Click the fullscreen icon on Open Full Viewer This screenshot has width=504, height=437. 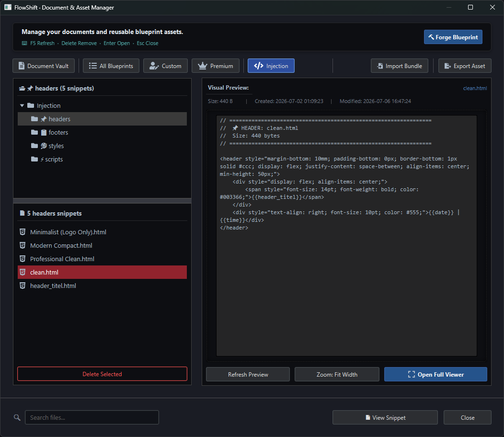pyautogui.click(x=412, y=374)
